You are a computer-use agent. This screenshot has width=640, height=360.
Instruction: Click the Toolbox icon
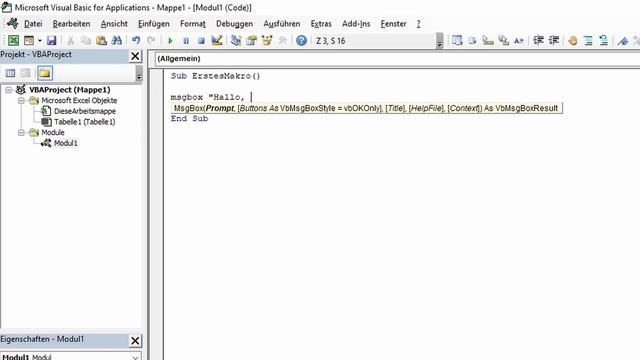pos(282,40)
